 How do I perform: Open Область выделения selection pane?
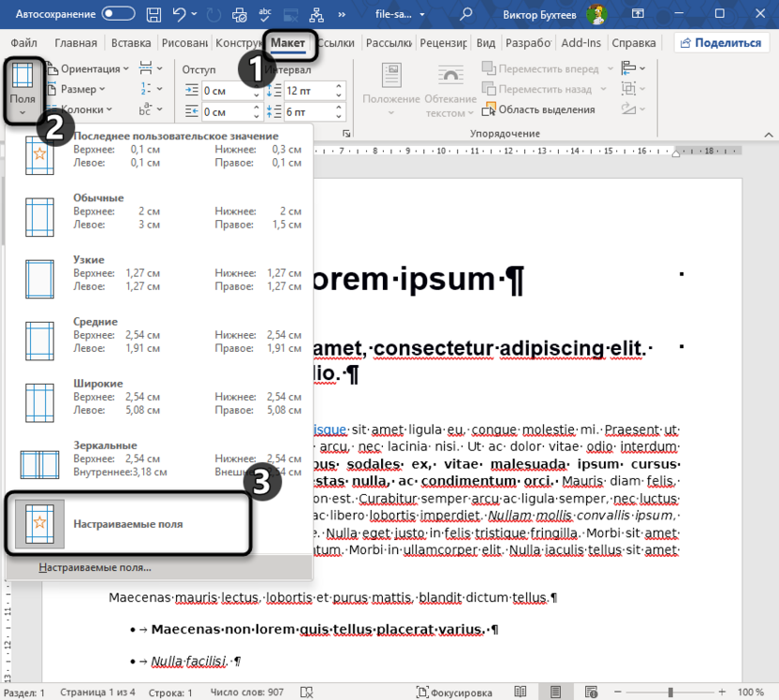click(538, 109)
